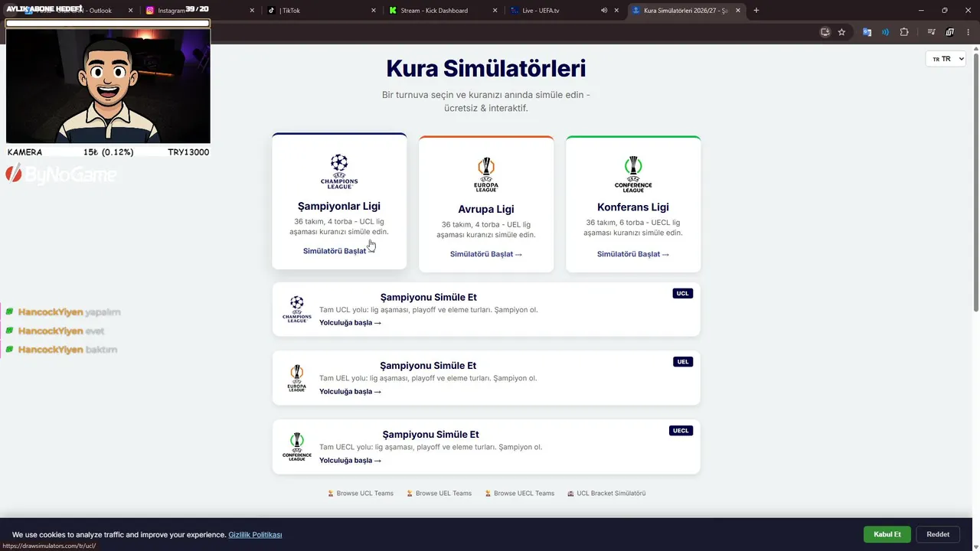
Task: Accept cookies with Kabul Et
Action: [x=887, y=534]
